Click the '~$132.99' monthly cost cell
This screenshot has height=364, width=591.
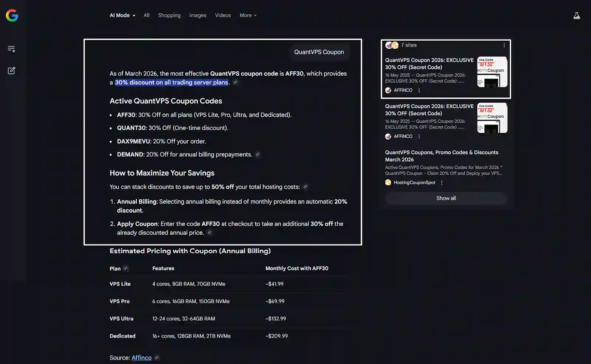(x=276, y=319)
